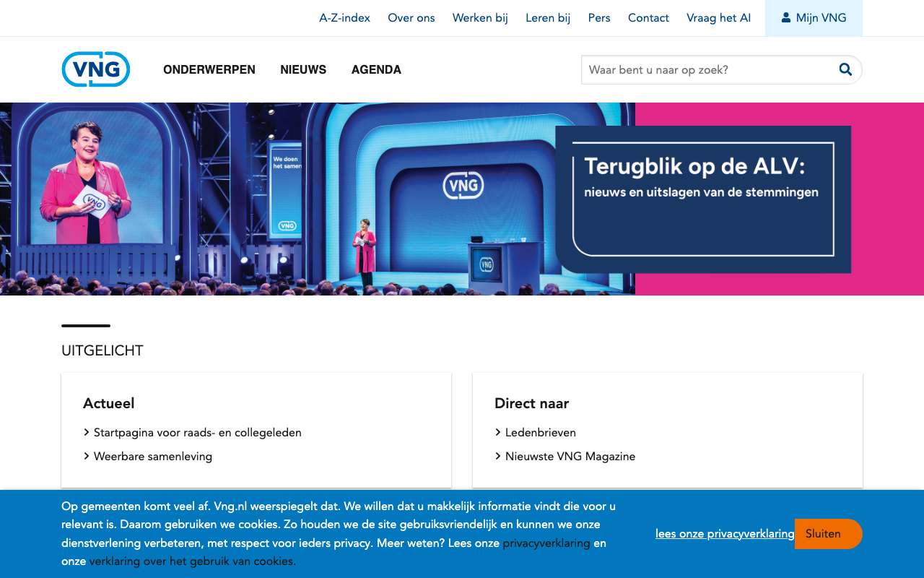
Task: Click the chevron beside Ledenbrieven
Action: pyautogui.click(x=498, y=432)
